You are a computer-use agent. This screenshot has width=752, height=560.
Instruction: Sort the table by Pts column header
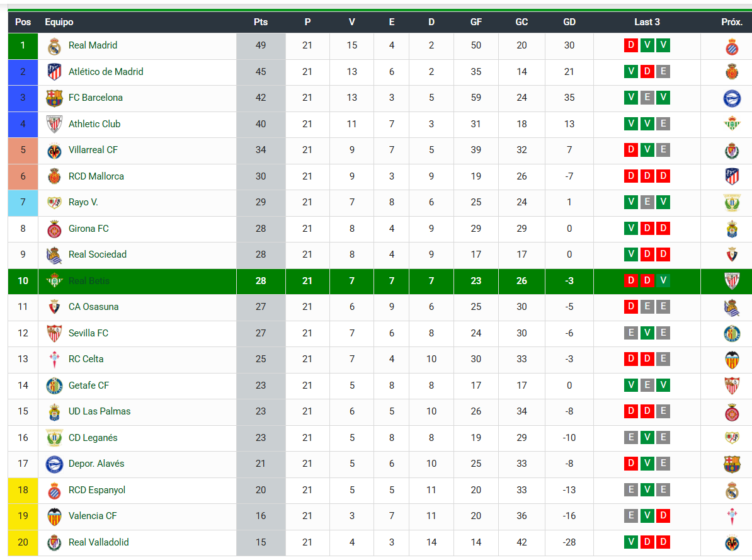260,22
